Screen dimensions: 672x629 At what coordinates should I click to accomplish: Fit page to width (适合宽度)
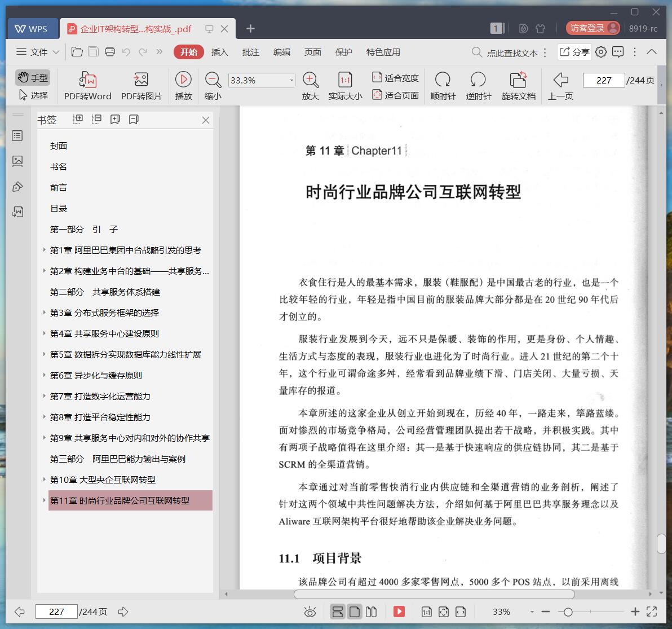pyautogui.click(x=395, y=78)
